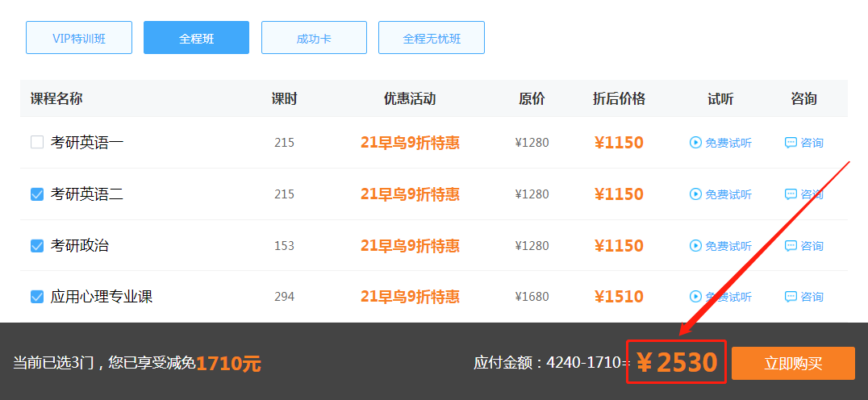This screenshot has width=868, height=400.
Task: Click class hours 153 for 考研政治
Action: point(284,246)
